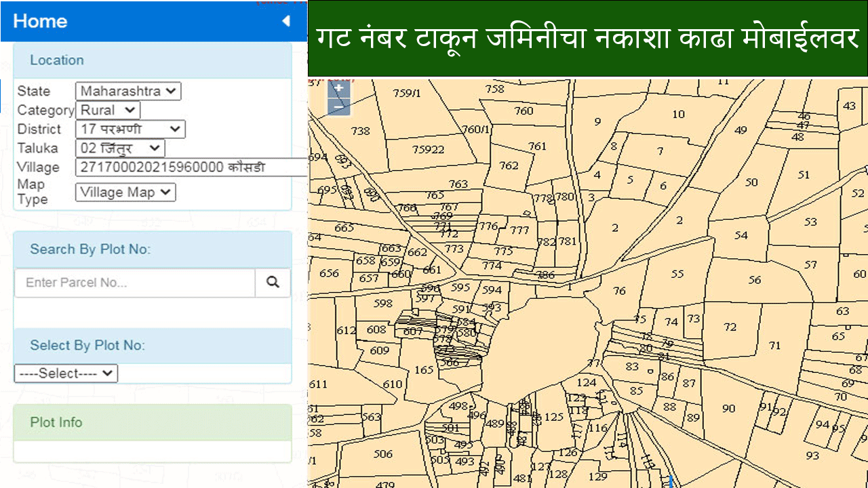Click the magnifier search icon button
The image size is (868, 488).
point(273,283)
